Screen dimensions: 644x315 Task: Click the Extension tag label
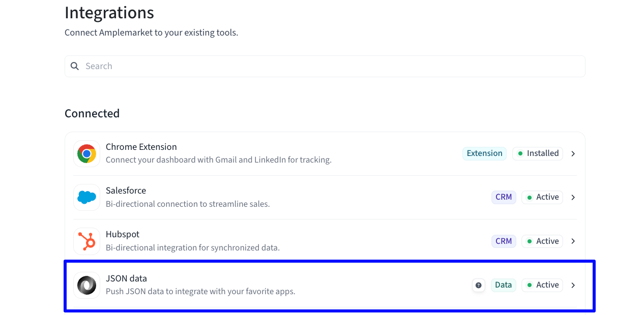(484, 153)
